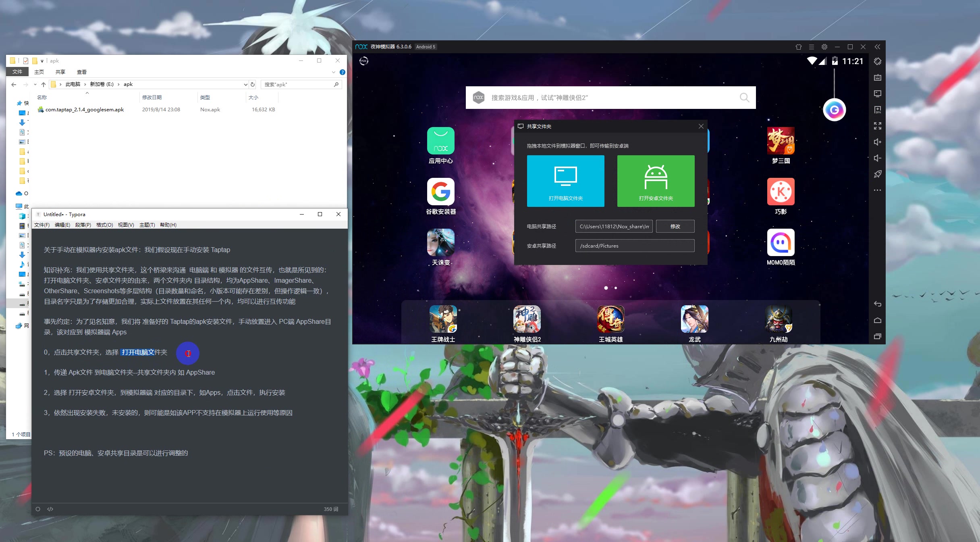This screenshot has height=542, width=980.
Task: Click the Android home button in Nox sidebar
Action: tap(877, 320)
